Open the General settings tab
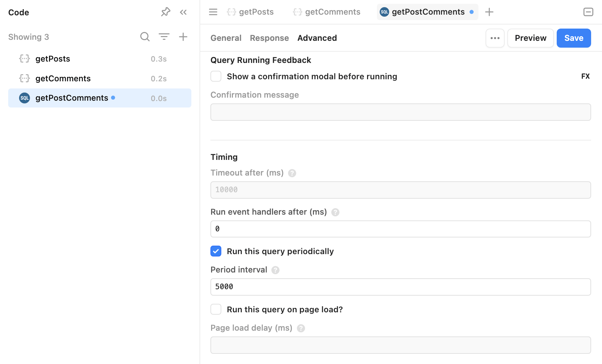Image resolution: width=602 pixels, height=364 pixels. coord(226,38)
